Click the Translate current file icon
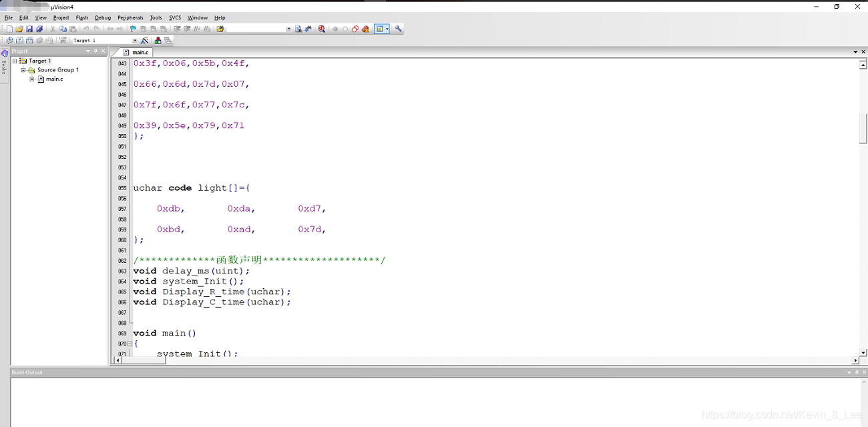Screen dimensions: 868x427 coord(9,40)
